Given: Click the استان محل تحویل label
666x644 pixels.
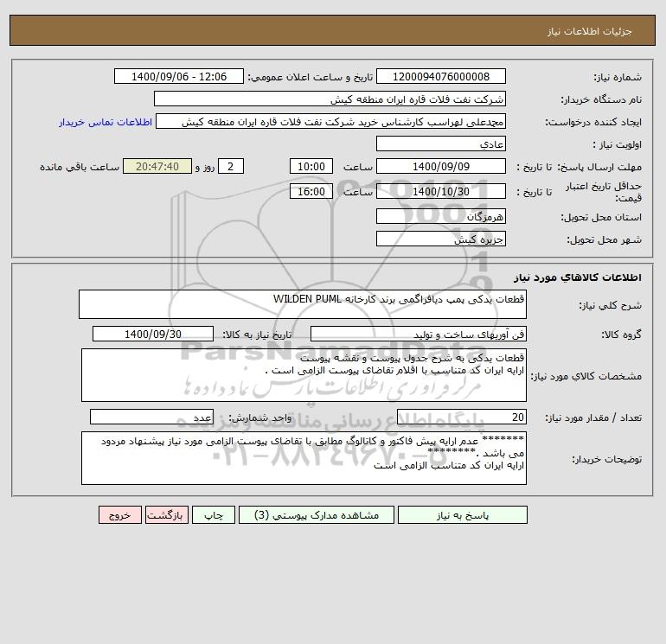Looking at the screenshot, I should coord(601,217).
